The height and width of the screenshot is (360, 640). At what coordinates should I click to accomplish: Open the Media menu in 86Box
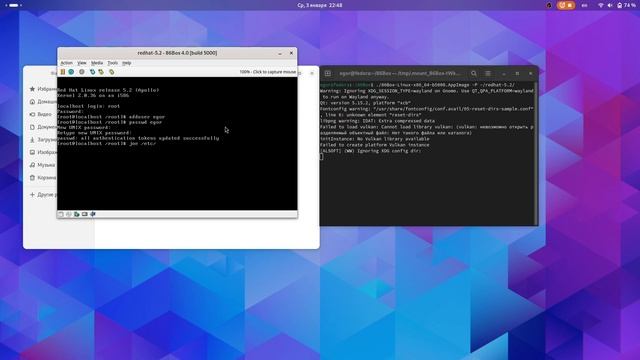[x=97, y=63]
